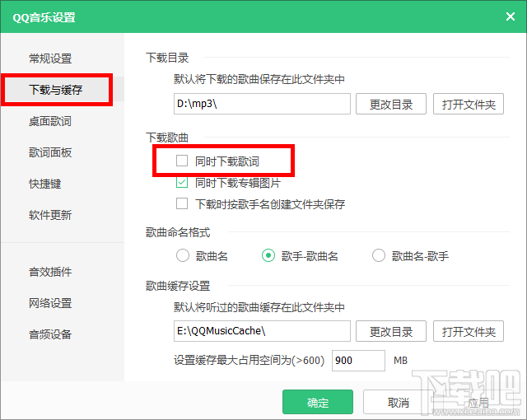Select the 歌手-歌曲名 radio option
Screen dimensions: 527x420
click(268, 255)
